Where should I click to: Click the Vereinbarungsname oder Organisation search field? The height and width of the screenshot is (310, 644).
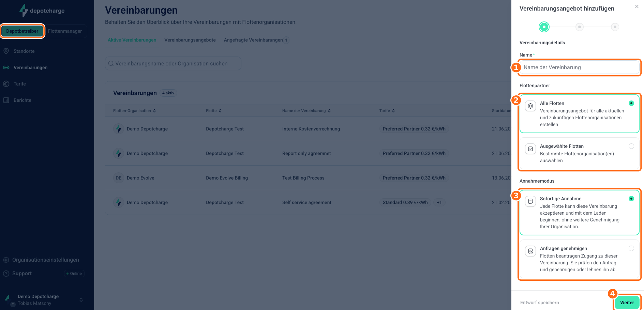[173, 63]
